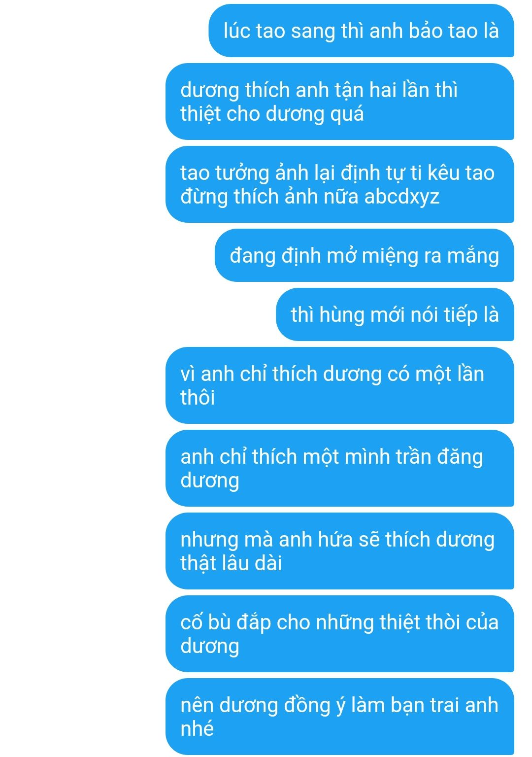Click the bubble ending with 'anh nhé'

[340, 717]
